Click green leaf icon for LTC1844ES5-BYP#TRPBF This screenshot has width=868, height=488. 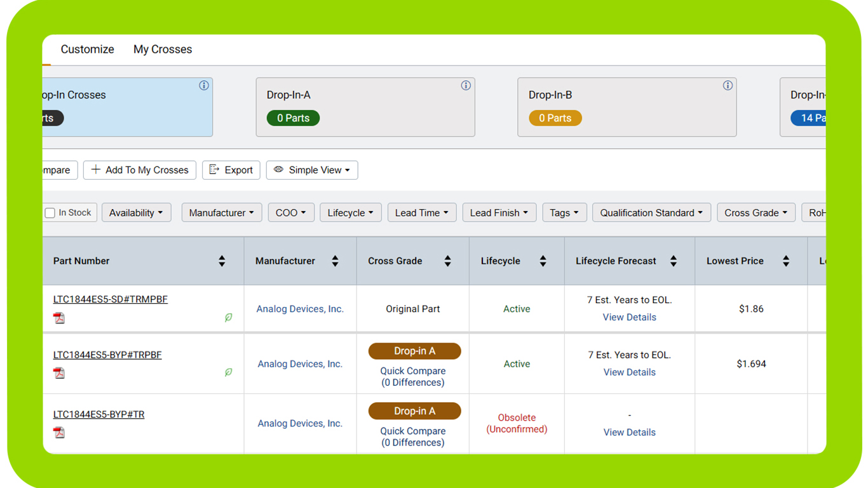pos(228,372)
